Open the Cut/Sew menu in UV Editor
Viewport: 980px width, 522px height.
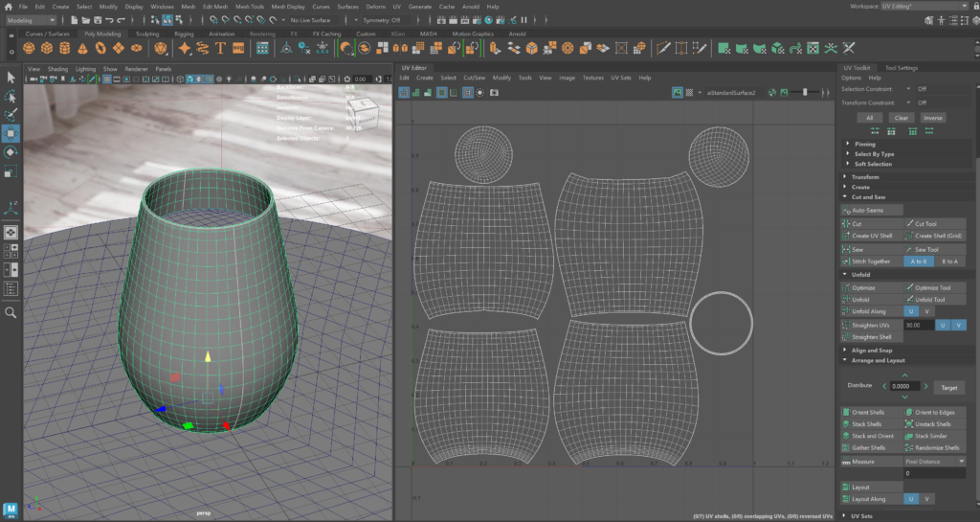[x=475, y=78]
